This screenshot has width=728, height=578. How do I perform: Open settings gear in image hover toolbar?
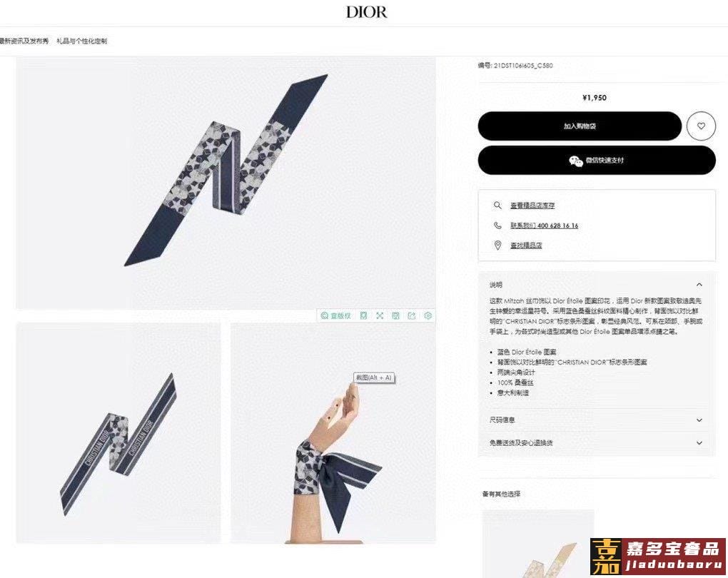coord(428,315)
